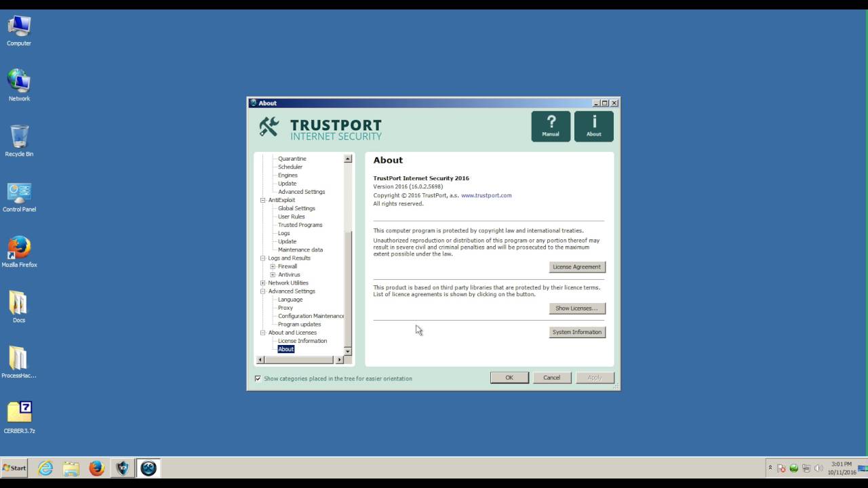Click green globe tray icon
The width and height of the screenshot is (868, 488).
coord(793,468)
